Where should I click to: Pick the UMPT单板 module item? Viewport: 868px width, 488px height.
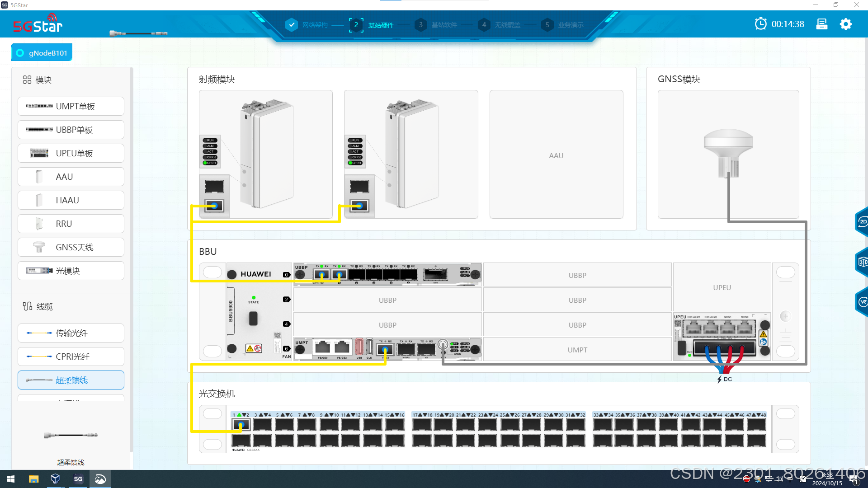71,106
